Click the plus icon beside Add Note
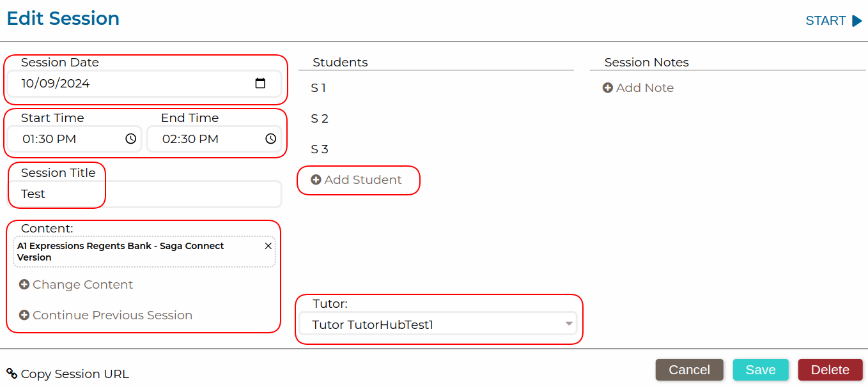The width and height of the screenshot is (868, 387). (x=608, y=88)
